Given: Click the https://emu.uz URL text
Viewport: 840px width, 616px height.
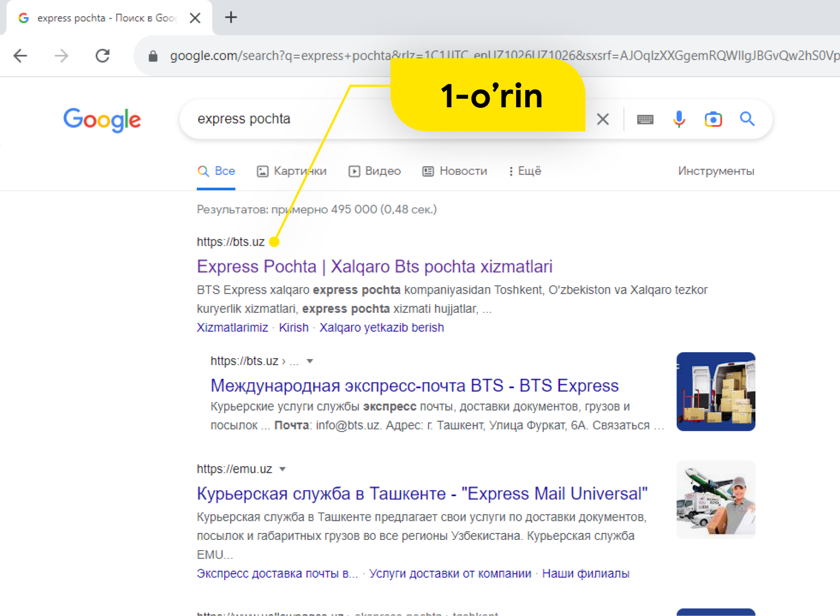Looking at the screenshot, I should (x=235, y=469).
